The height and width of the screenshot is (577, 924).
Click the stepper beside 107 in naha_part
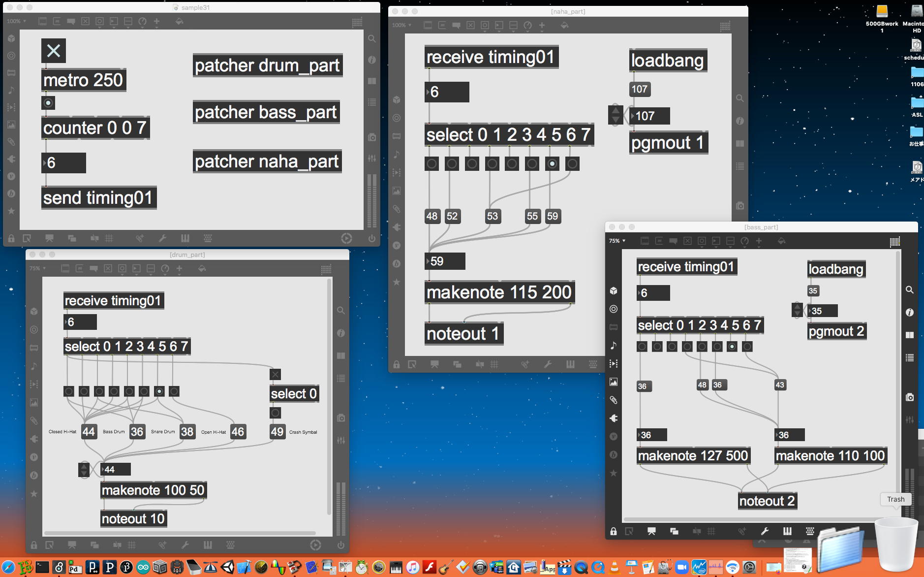click(x=616, y=115)
